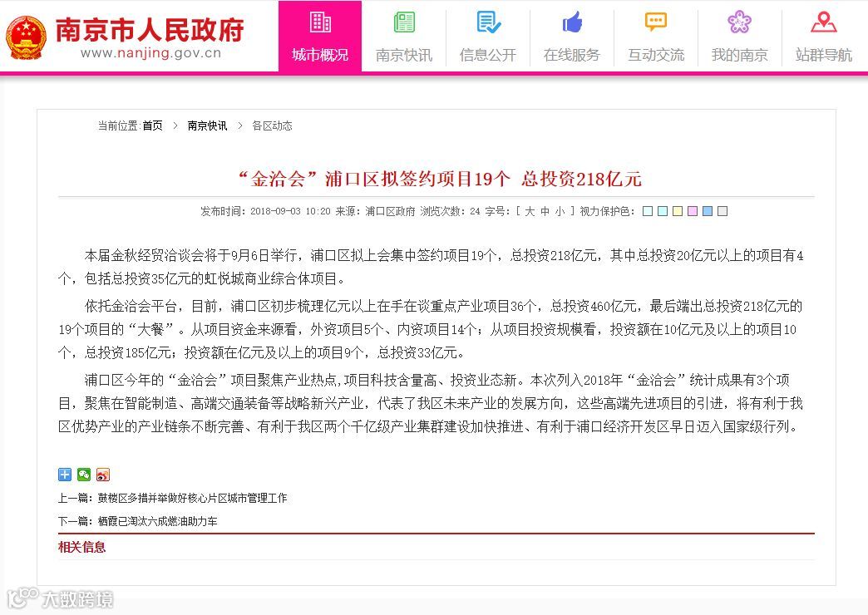Go to 首页 in breadcrumb

click(x=153, y=125)
